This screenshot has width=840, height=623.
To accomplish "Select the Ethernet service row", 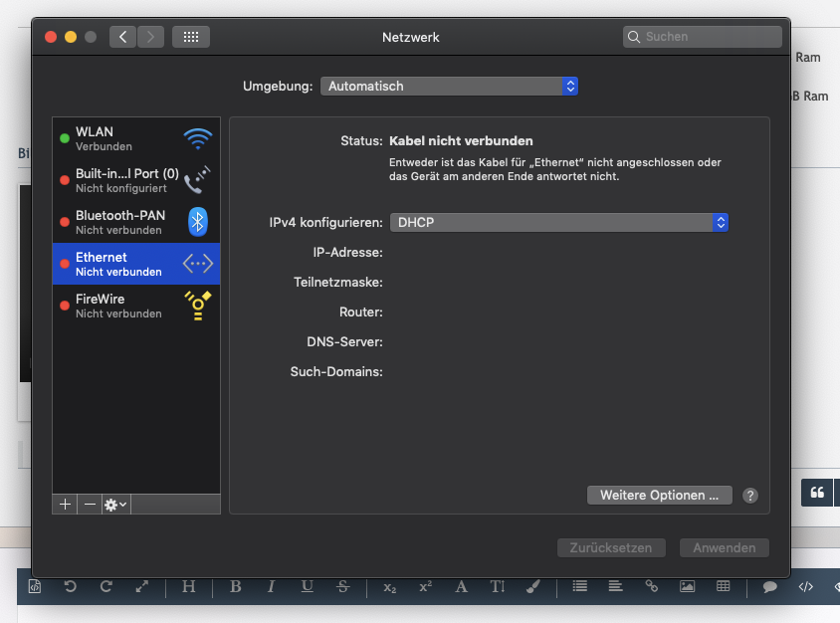I will 136,264.
